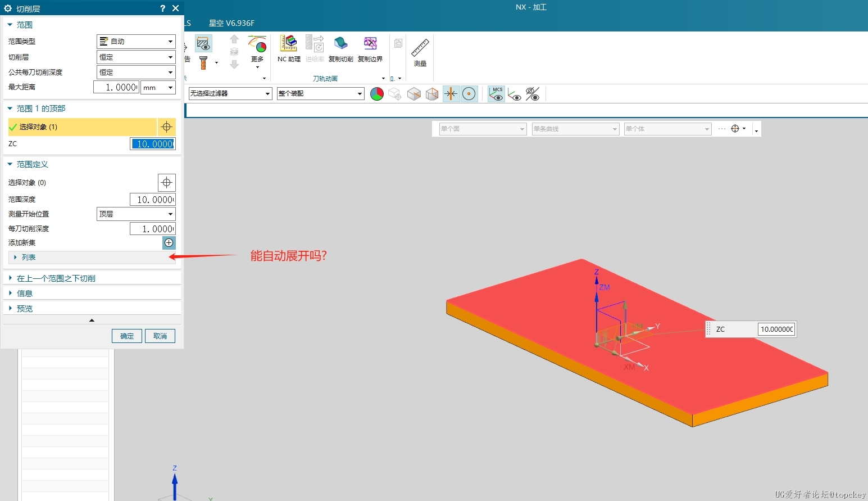868x501 pixels.
Task: Expand 在上一个范围之下切削 section
Action: [x=92, y=278]
